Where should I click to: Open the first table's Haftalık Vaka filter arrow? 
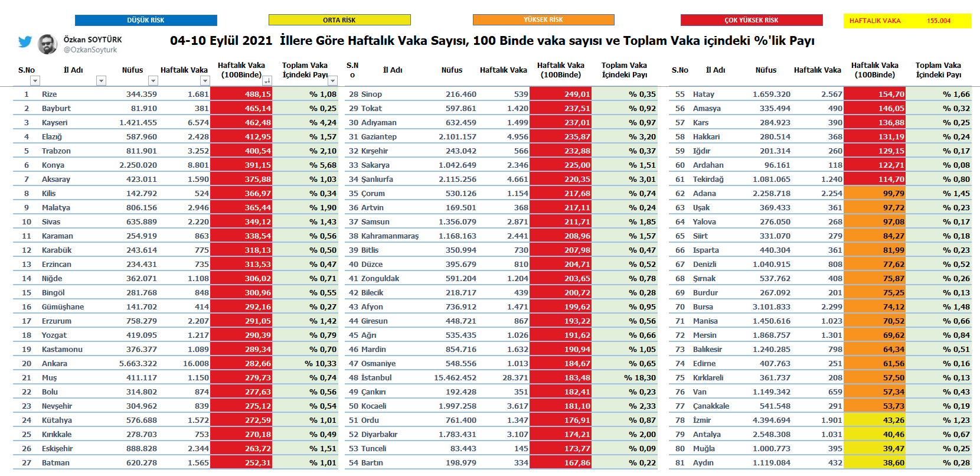click(x=205, y=80)
